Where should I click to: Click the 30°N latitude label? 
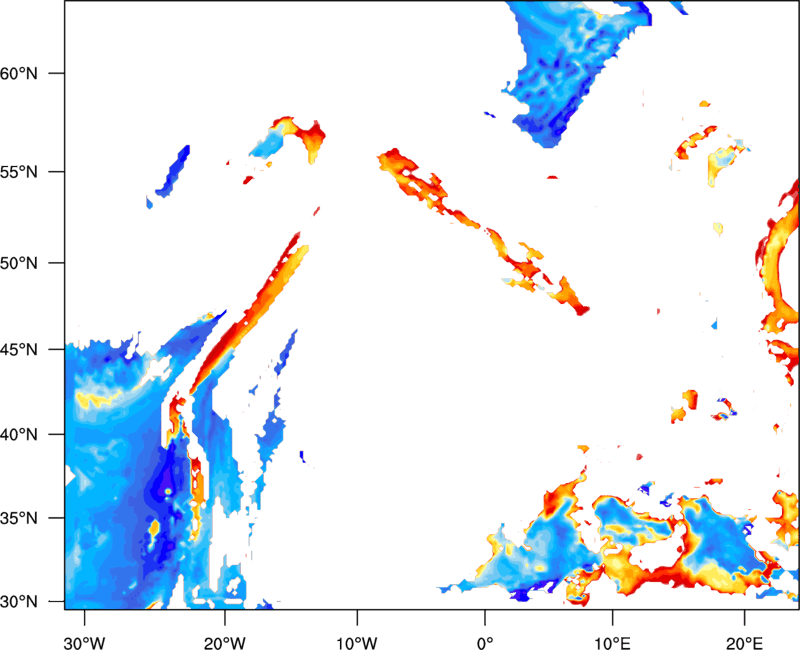tap(19, 602)
